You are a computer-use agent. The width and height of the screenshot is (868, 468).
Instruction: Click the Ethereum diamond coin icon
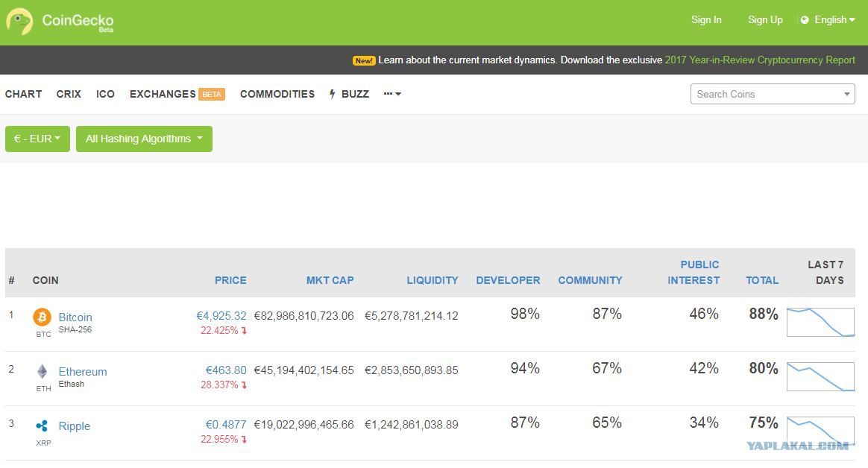click(42, 371)
